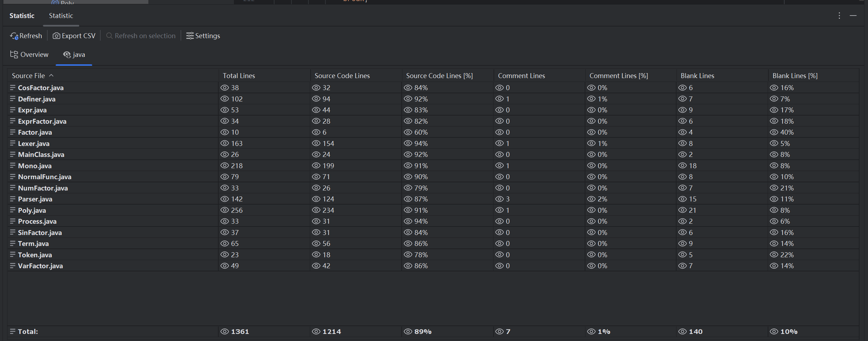Toggle sort arrow on Source File column
868x341 pixels.
[51, 76]
